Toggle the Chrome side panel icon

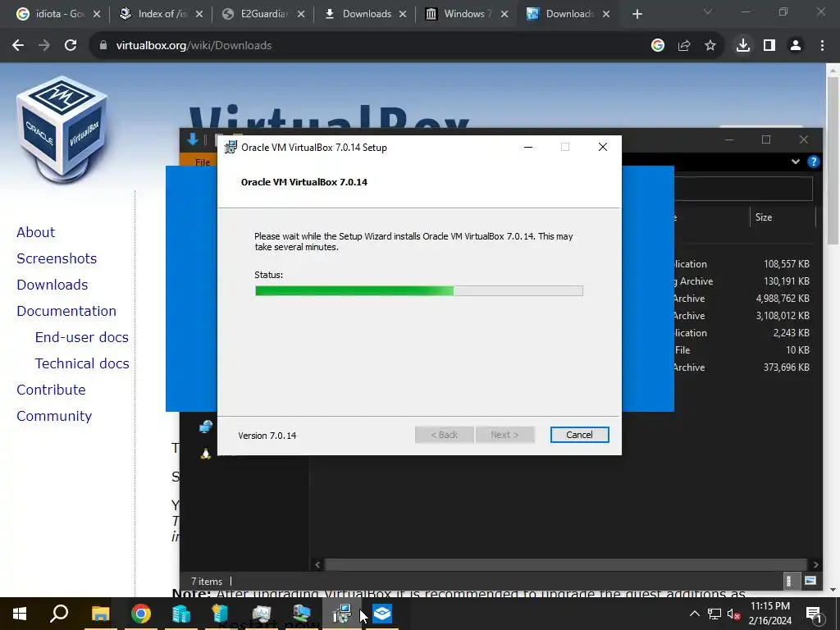click(769, 46)
